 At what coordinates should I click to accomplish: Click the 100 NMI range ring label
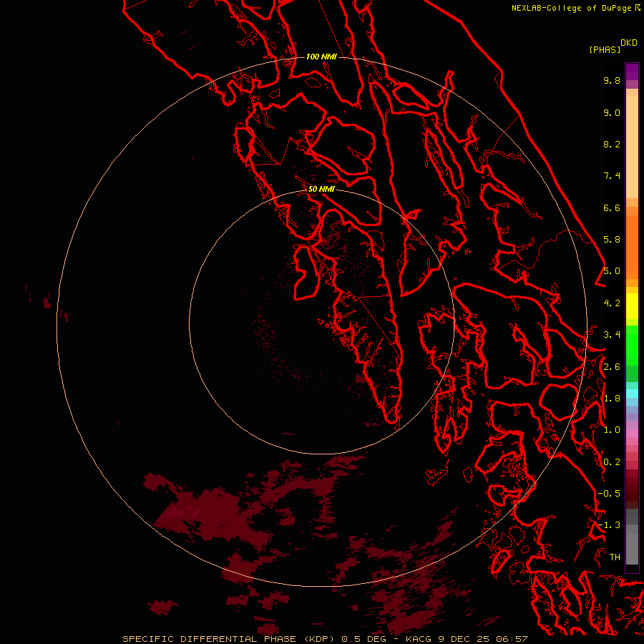(x=321, y=57)
